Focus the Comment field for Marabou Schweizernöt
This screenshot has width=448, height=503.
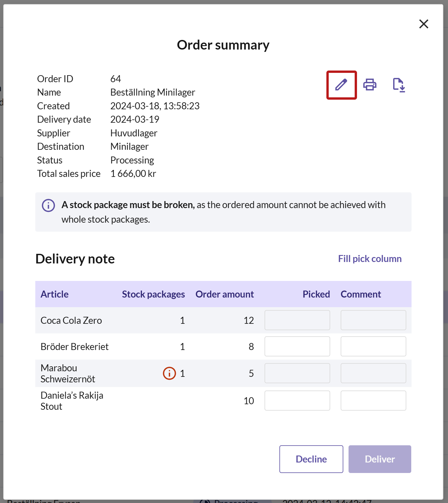373,373
